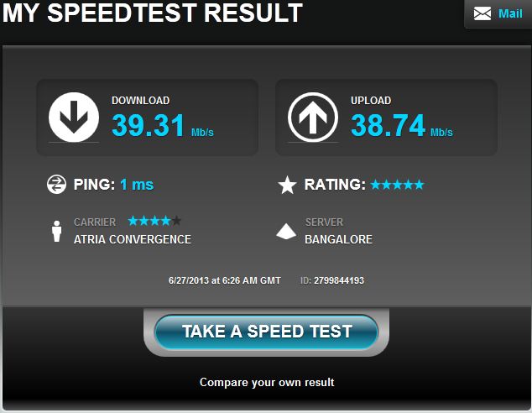
Task: Select the 39.31 Mb/s download value
Action: tap(163, 125)
